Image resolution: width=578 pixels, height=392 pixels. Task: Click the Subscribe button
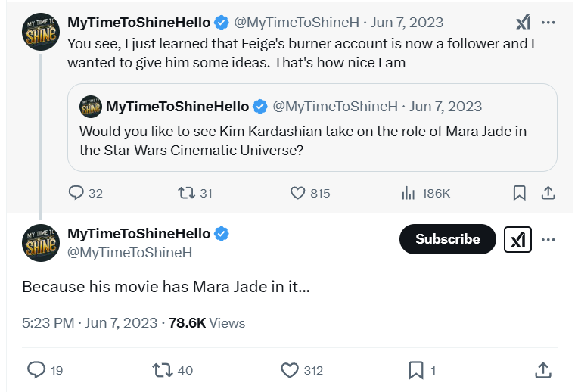(448, 239)
